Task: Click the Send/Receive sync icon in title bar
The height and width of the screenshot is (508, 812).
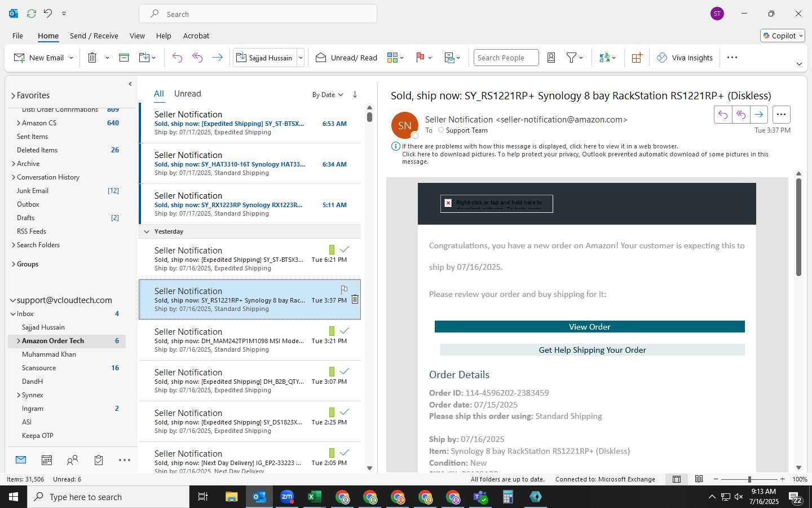Action: point(32,13)
